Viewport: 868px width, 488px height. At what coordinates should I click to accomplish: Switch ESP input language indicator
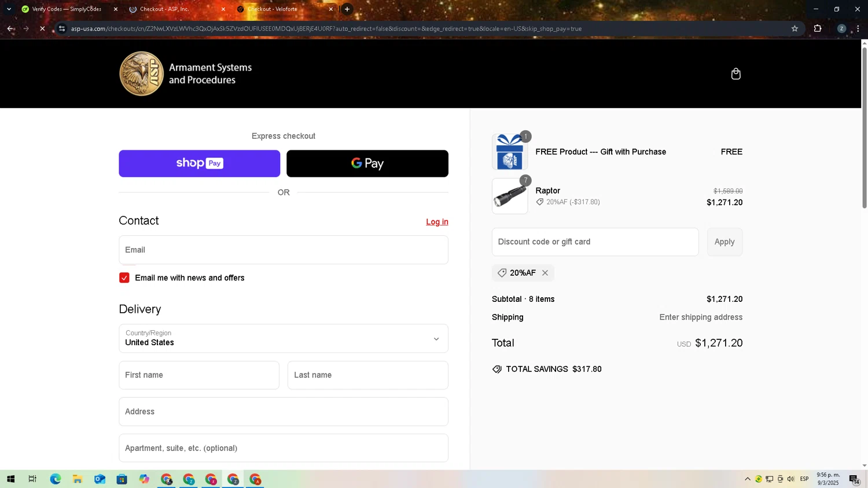tap(804, 479)
